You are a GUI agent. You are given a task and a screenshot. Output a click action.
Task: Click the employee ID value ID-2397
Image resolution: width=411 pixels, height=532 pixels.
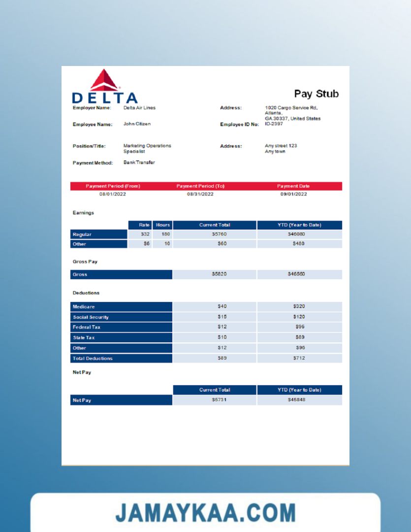[274, 124]
